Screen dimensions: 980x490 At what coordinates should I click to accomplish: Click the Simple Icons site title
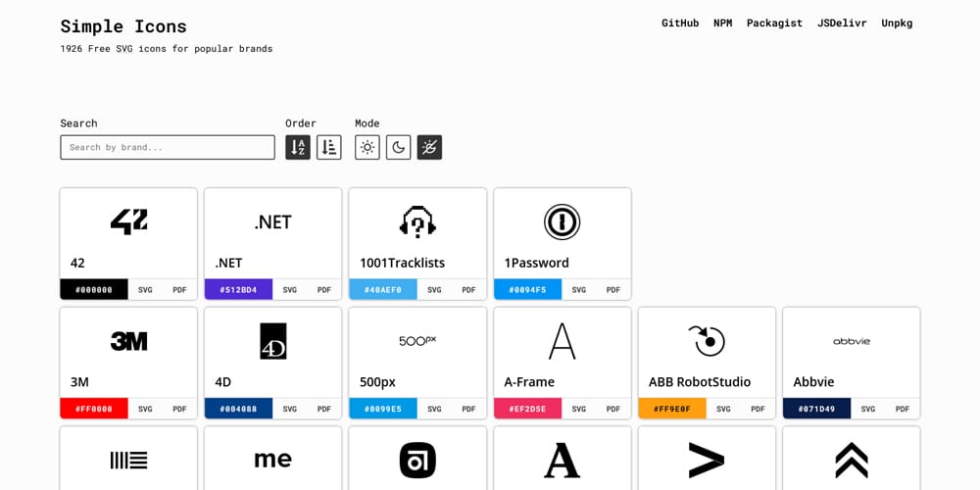click(x=123, y=26)
